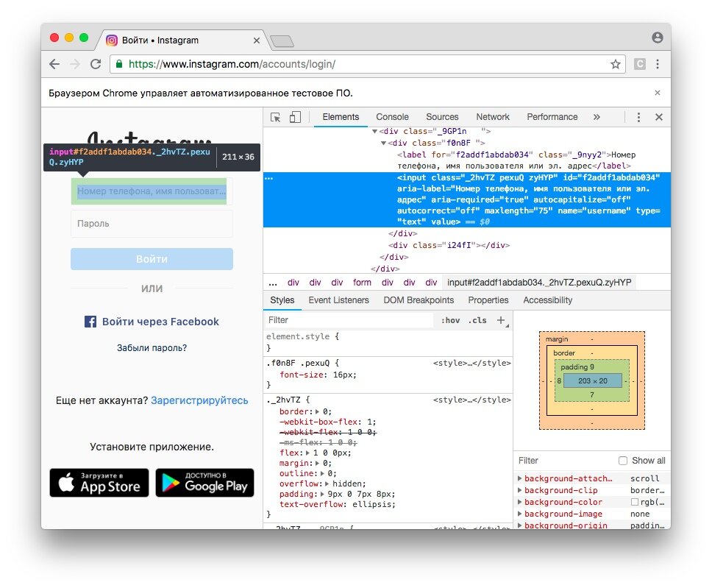Open the Accessibility sub-tab
The height and width of the screenshot is (588, 712).
point(548,300)
